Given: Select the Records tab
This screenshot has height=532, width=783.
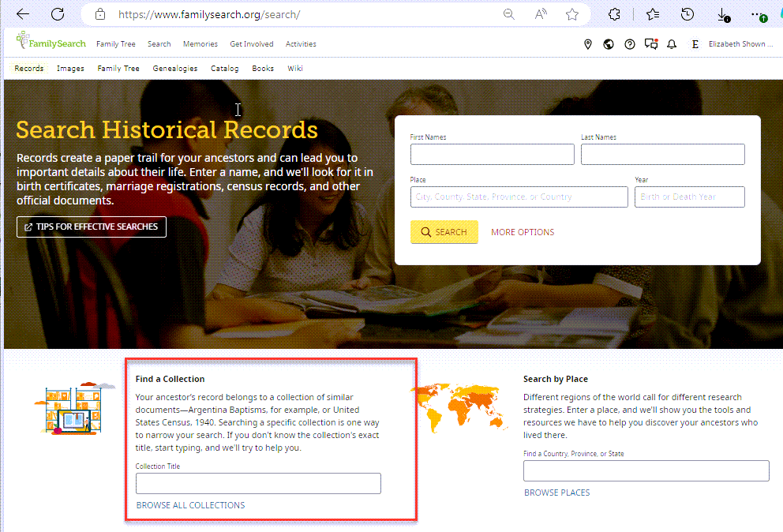Looking at the screenshot, I should click(x=29, y=69).
